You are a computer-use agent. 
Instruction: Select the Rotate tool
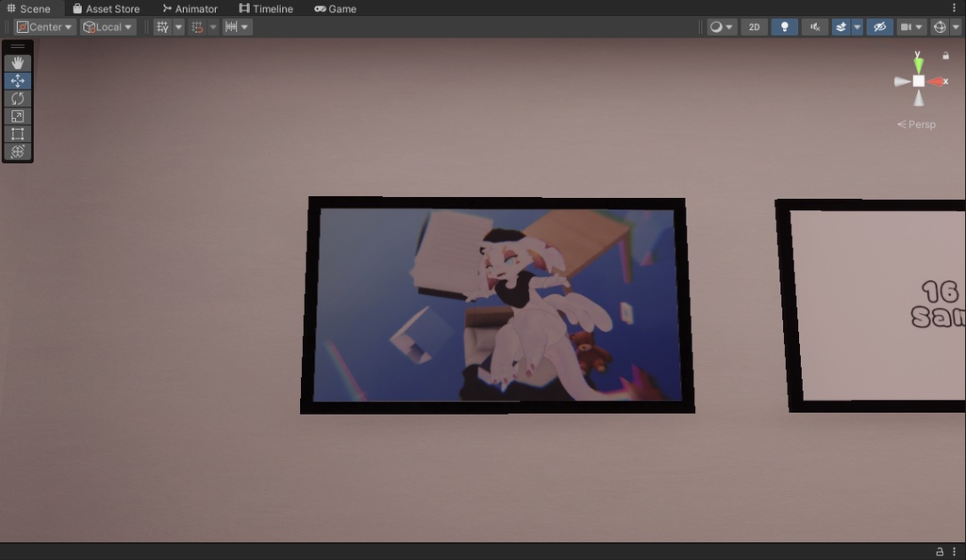(18, 98)
